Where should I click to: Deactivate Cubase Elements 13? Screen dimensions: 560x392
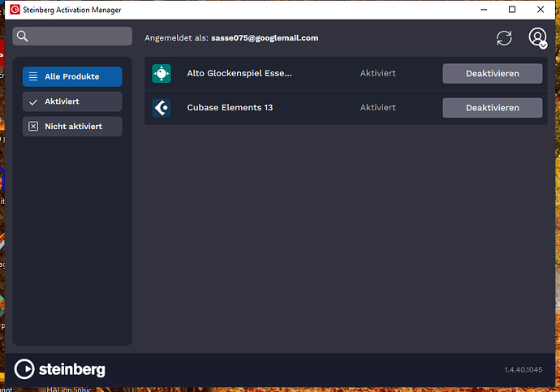click(x=493, y=108)
